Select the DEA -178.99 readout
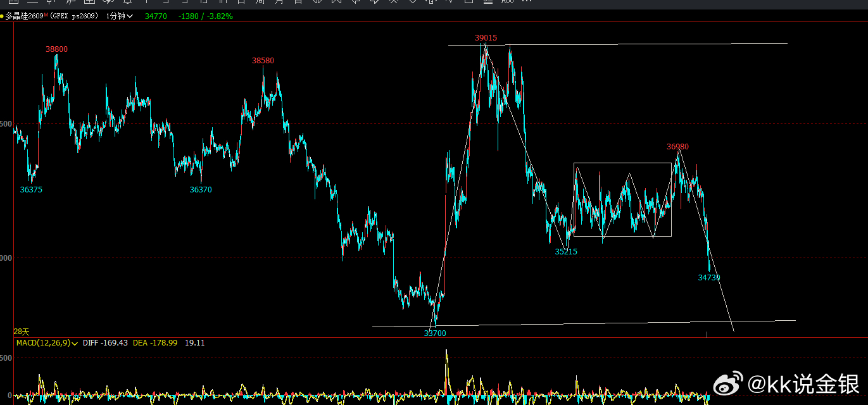Image resolution: width=868 pixels, height=405 pixels. (x=155, y=342)
